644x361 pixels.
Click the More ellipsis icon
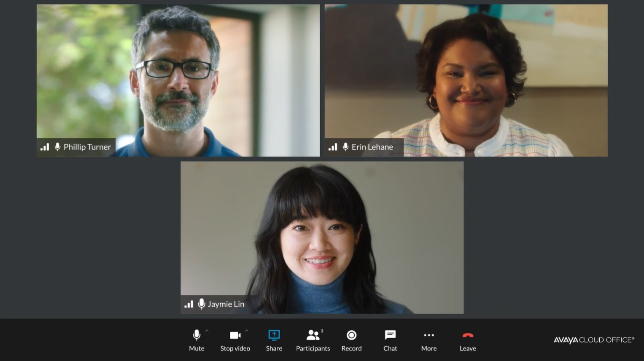click(428, 335)
